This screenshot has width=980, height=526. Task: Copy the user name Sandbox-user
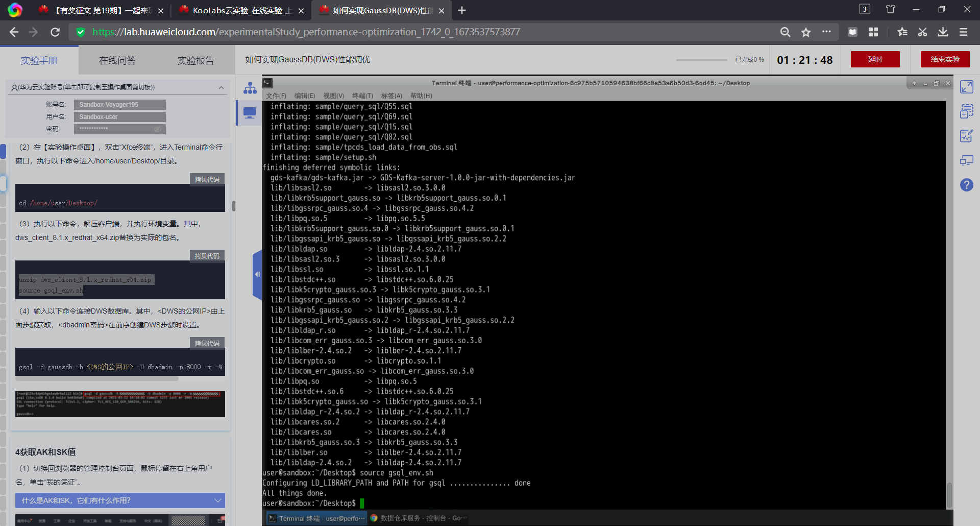click(119, 117)
